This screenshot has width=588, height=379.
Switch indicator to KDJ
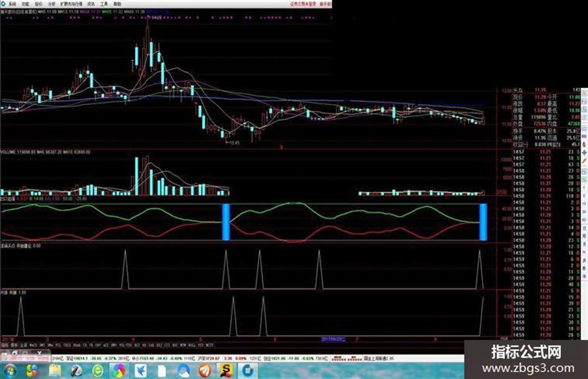[x=159, y=345]
